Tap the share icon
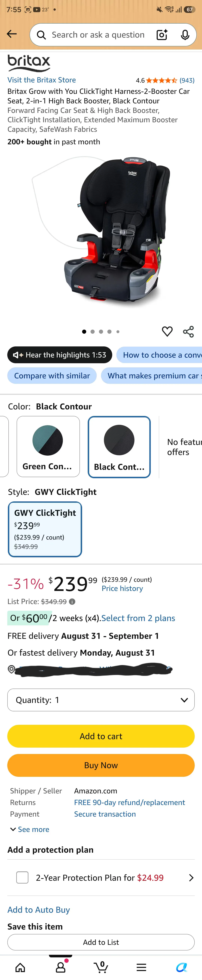The image size is (202, 980). tap(188, 331)
